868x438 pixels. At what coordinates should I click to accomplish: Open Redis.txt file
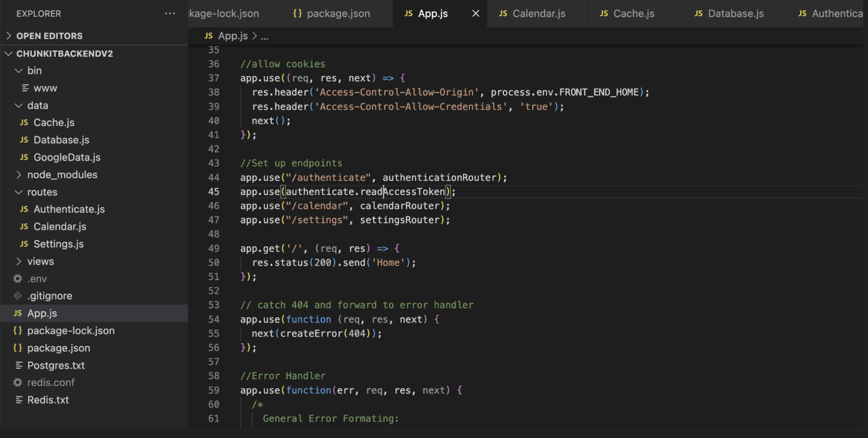(94, 400)
